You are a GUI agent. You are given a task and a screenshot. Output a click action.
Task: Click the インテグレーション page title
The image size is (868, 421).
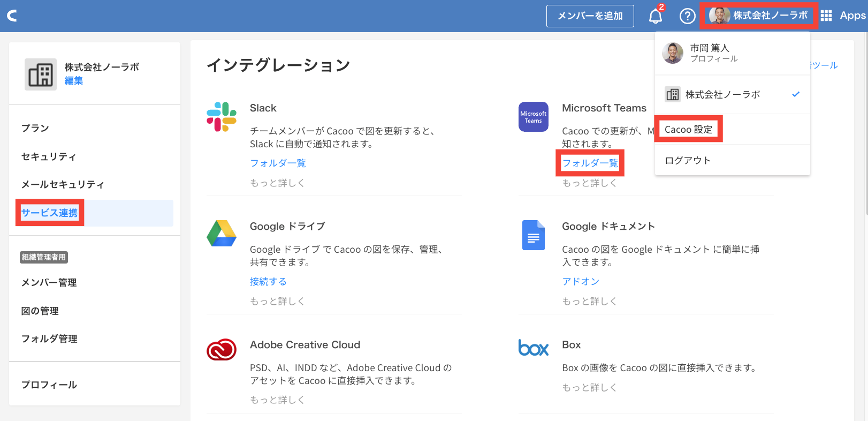click(x=278, y=65)
